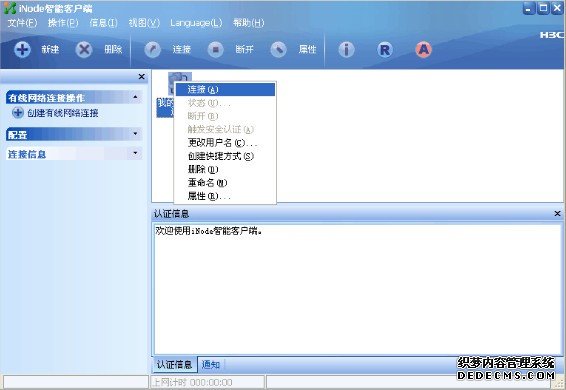Image resolution: width=566 pixels, height=390 pixels.
Task: Click the Properties (属性) toolbar label
Action: point(308,49)
